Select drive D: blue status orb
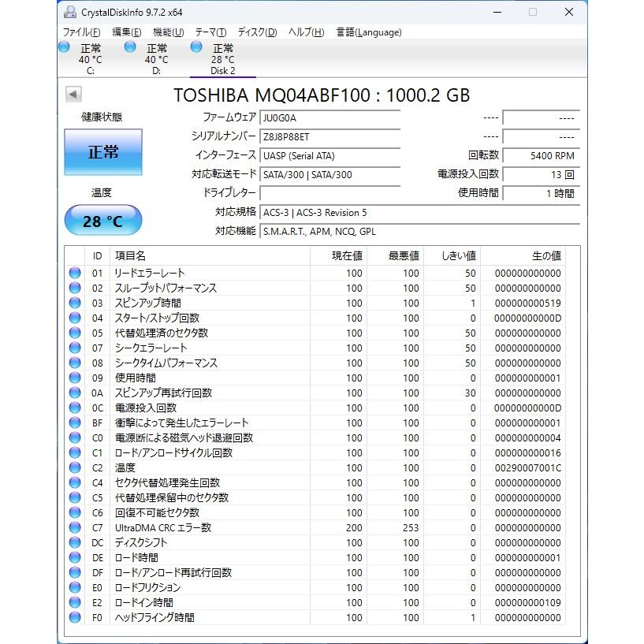 [x=130, y=47]
